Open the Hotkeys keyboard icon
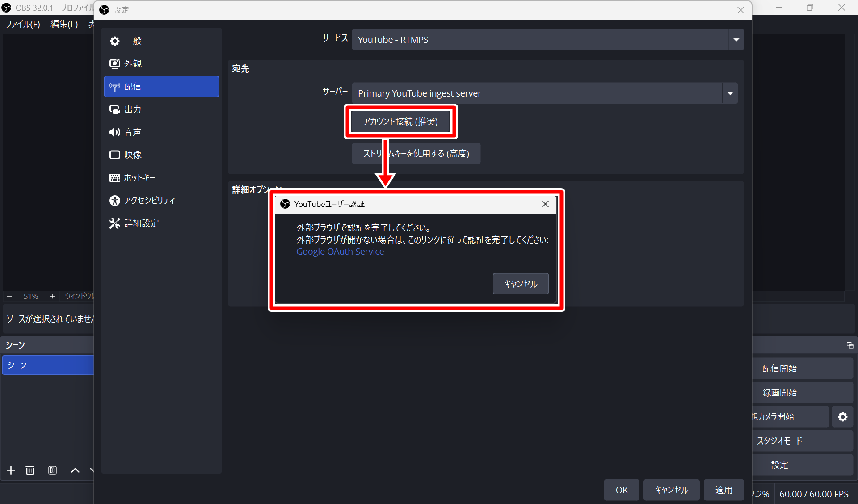This screenshot has height=504, width=858. pos(115,178)
